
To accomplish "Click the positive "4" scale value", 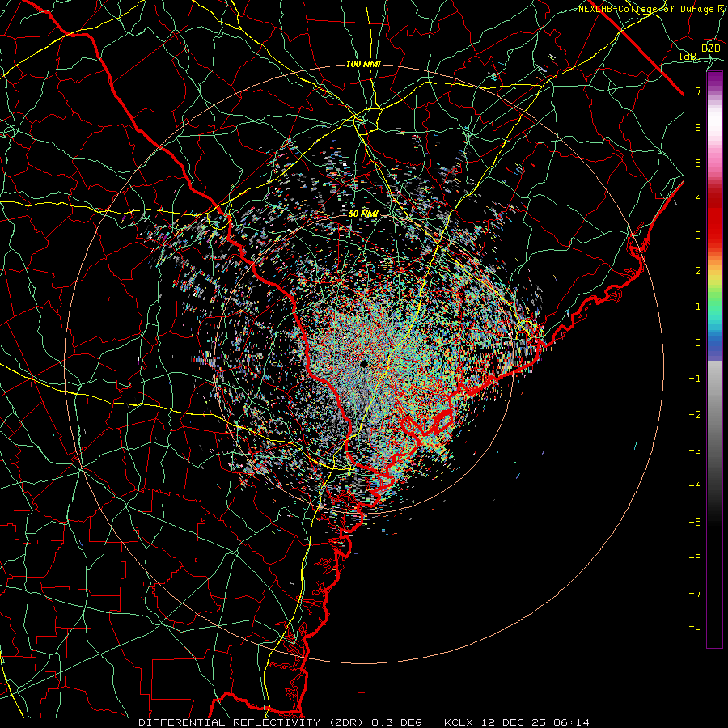I will click(x=698, y=199).
